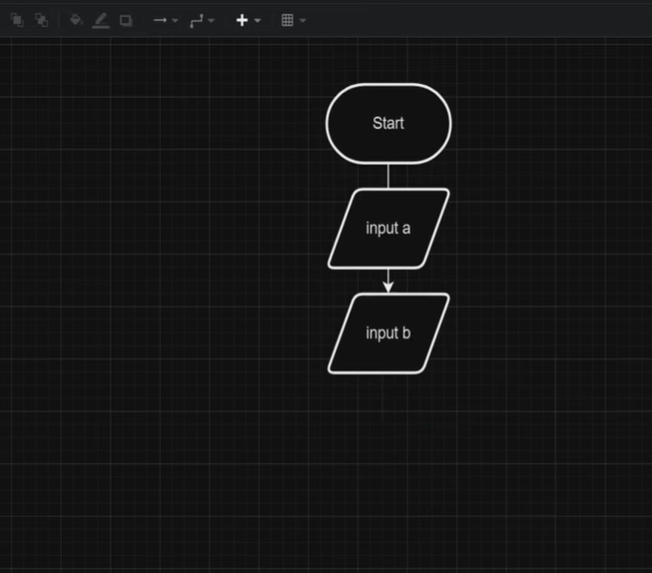Click the Insert plus icon
This screenshot has height=573, width=652.
tap(242, 20)
